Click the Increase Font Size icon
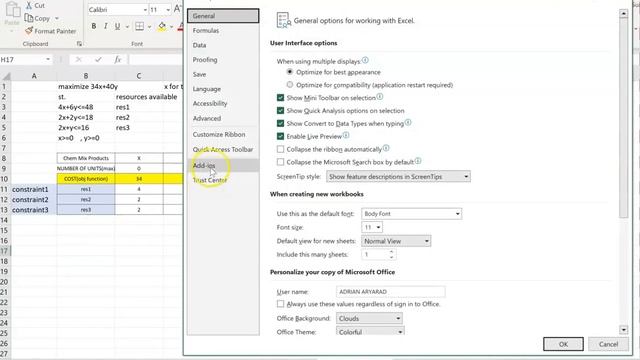640x360 pixels. [x=178, y=9]
